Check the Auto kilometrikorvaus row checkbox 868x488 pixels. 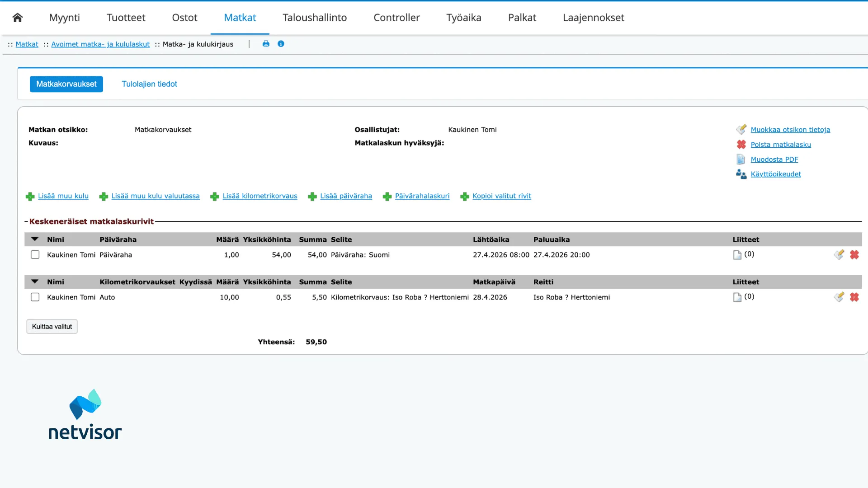35,297
